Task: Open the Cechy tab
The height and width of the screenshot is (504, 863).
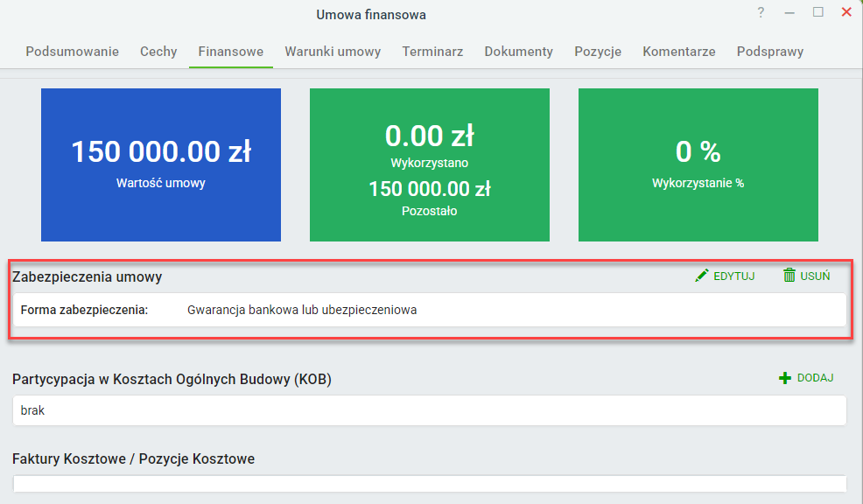Action: [158, 52]
